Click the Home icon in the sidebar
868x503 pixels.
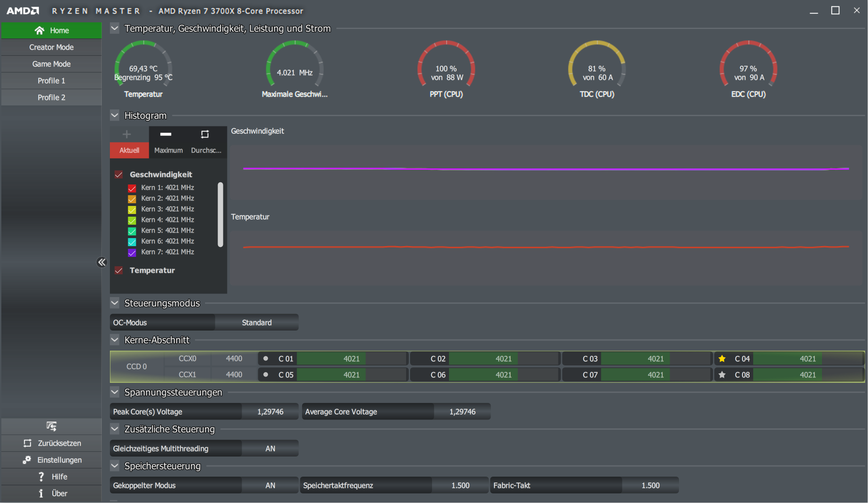(39, 30)
